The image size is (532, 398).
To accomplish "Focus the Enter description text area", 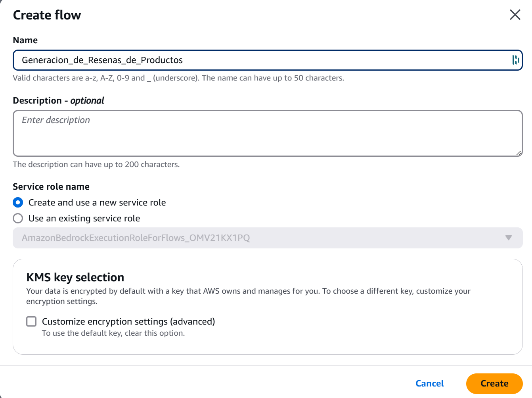I will coord(267,133).
